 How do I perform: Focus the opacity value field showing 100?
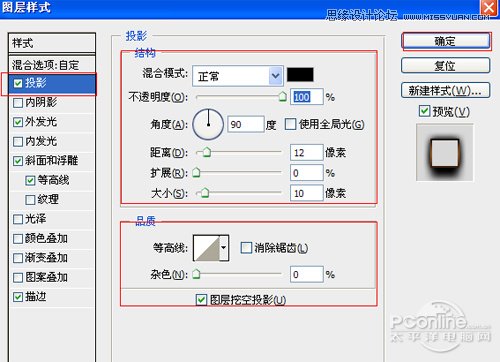(x=307, y=97)
